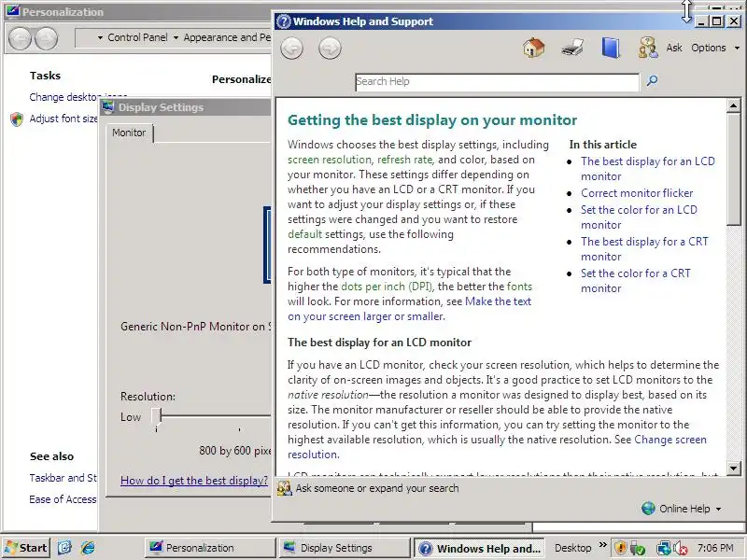The height and width of the screenshot is (560, 747).
Task: Click the Help scrollbar down arrow
Action: 733,469
